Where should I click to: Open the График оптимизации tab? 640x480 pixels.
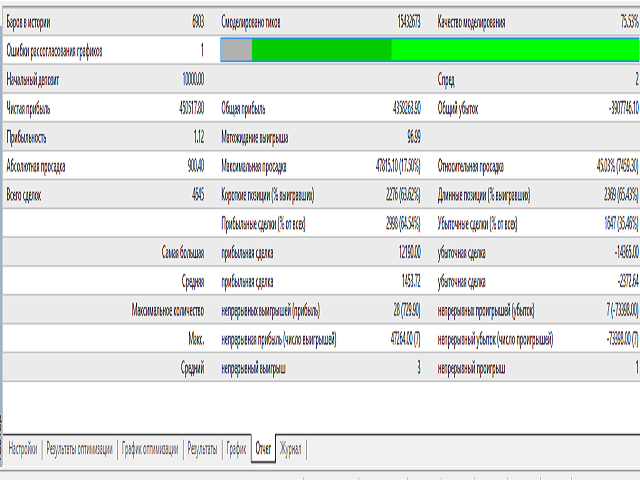point(150,449)
